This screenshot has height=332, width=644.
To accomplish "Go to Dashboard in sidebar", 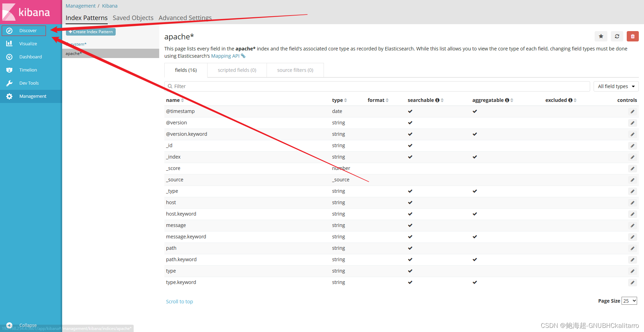I will coord(30,57).
